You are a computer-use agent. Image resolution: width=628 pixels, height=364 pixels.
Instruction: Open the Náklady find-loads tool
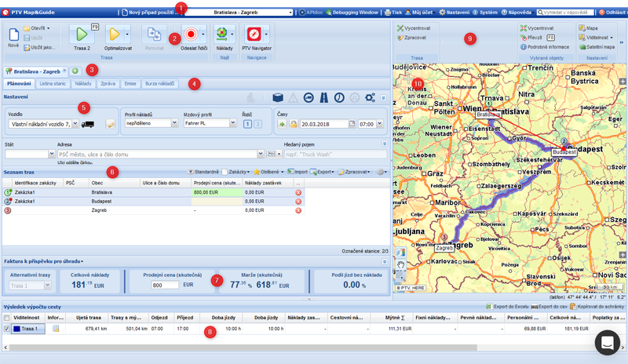coord(222,35)
